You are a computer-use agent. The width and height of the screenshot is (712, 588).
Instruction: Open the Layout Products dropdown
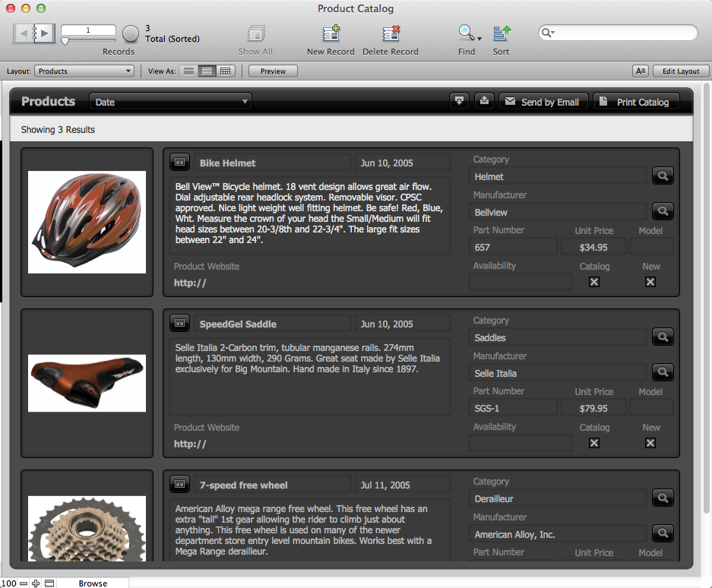pyautogui.click(x=84, y=71)
